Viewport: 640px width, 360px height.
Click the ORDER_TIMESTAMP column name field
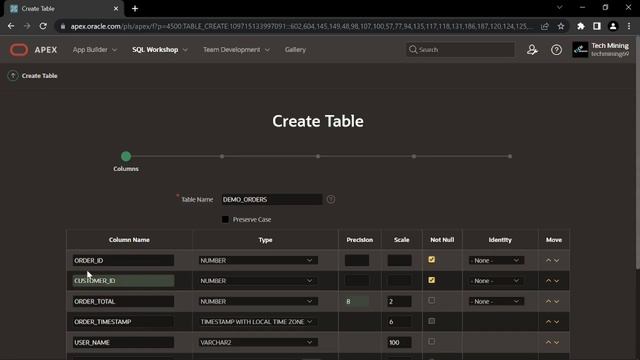[x=123, y=322]
